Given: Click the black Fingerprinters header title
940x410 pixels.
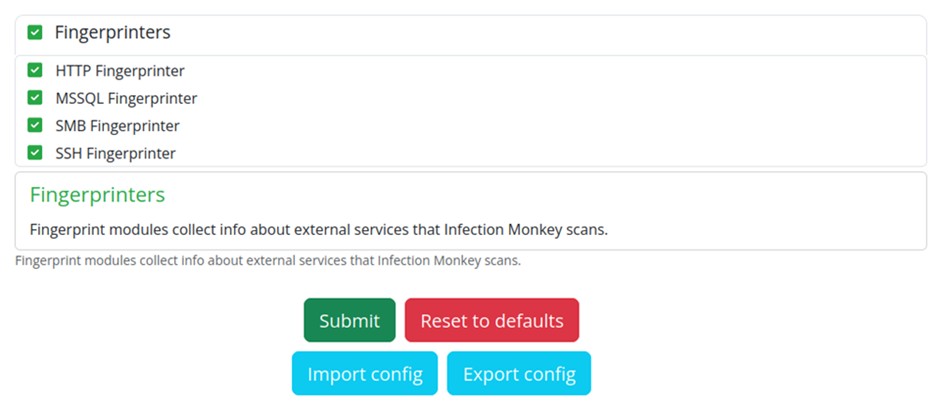Looking at the screenshot, I should pyautogui.click(x=112, y=33).
